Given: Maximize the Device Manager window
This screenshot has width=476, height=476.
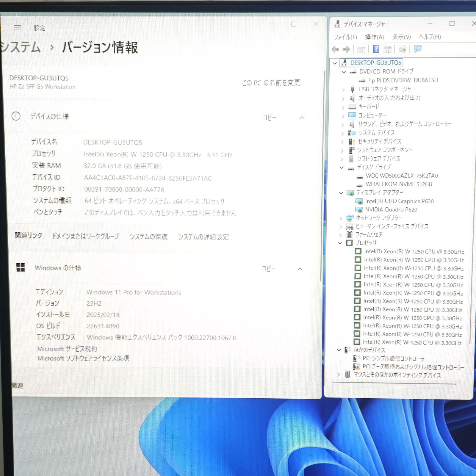Looking at the screenshot, I should pyautogui.click(x=452, y=24).
